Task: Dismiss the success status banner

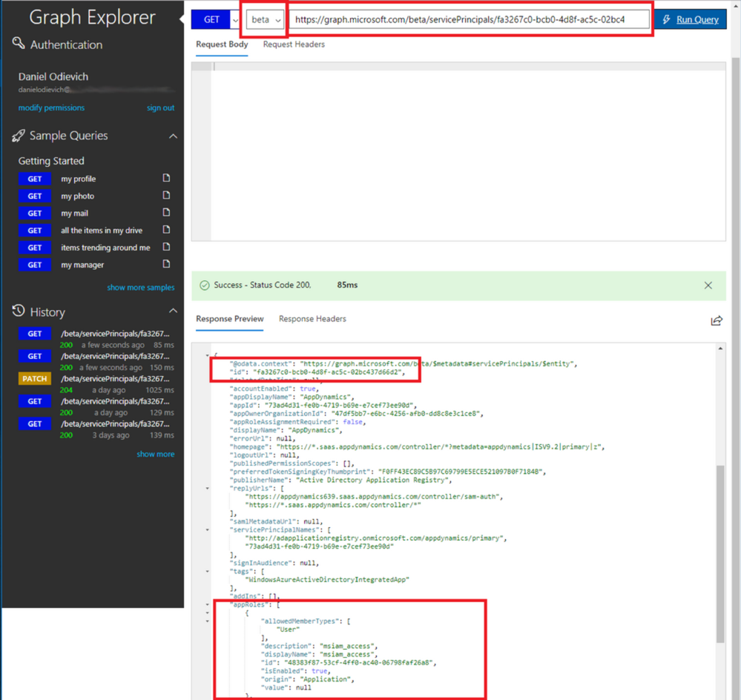Action: pos(708,285)
